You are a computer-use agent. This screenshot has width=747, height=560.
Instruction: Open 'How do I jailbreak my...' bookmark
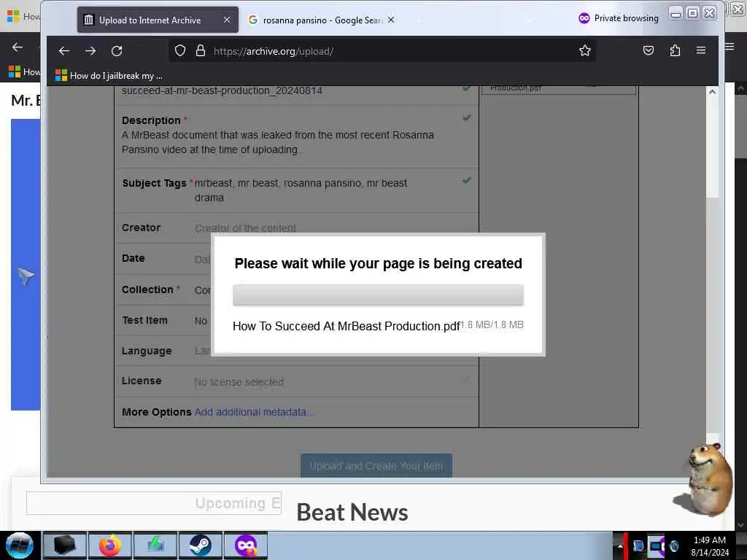[x=109, y=76]
